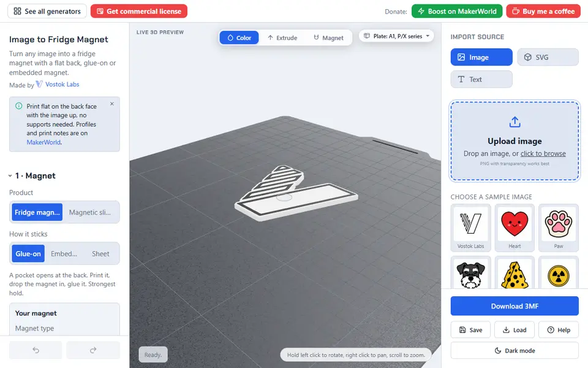Click the See all generators button

47,11
